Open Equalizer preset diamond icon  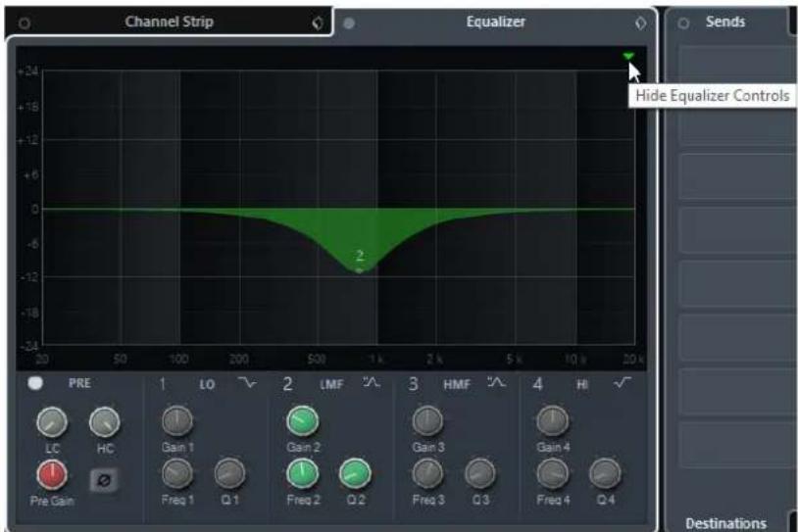tap(641, 24)
